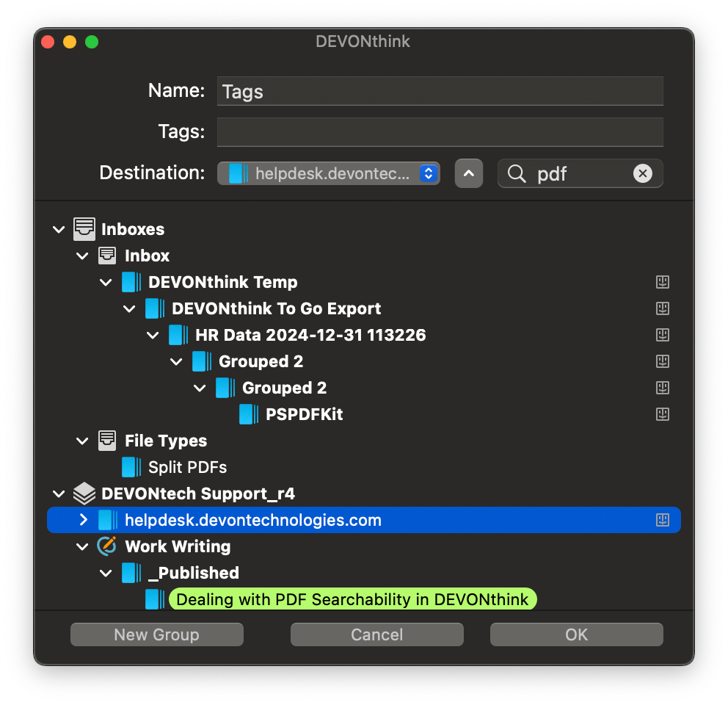Image resolution: width=728 pixels, height=705 pixels.
Task: Select the PSPDFKit group
Action: (x=304, y=414)
